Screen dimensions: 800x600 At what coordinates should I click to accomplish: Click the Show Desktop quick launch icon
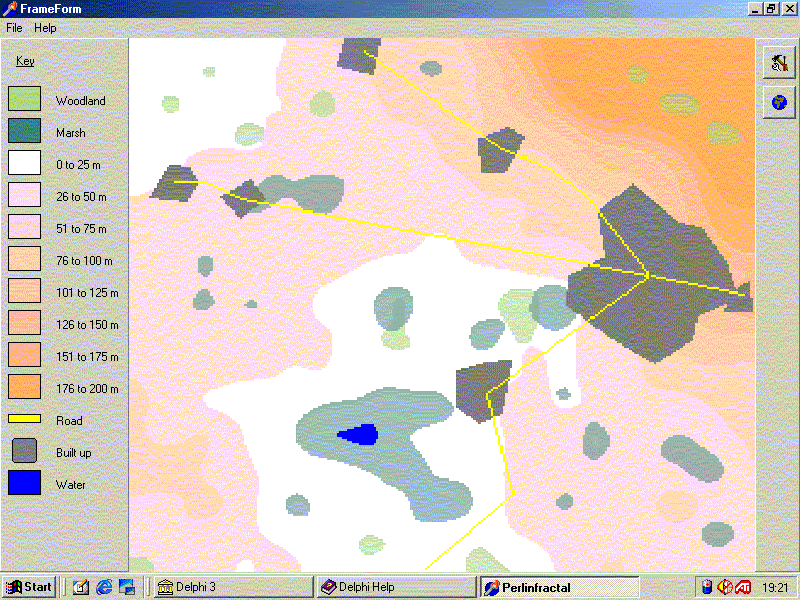click(x=127, y=587)
